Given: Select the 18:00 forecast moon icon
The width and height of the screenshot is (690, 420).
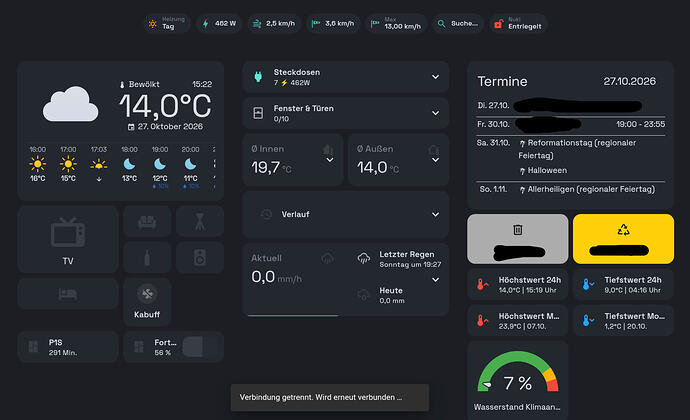Looking at the screenshot, I should point(129,164).
